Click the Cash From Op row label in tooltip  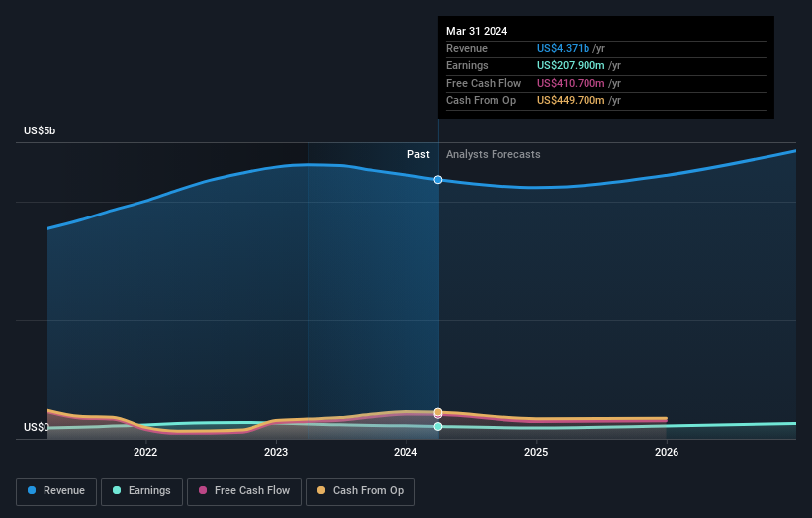[481, 101]
